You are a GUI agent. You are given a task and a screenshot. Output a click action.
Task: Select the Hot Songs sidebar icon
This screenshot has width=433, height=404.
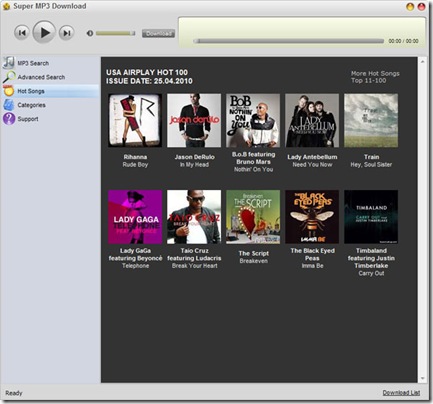click(9, 91)
